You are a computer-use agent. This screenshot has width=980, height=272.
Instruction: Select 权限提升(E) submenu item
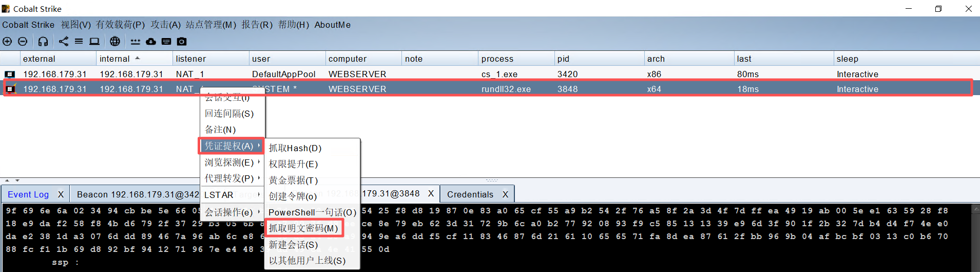coord(312,164)
